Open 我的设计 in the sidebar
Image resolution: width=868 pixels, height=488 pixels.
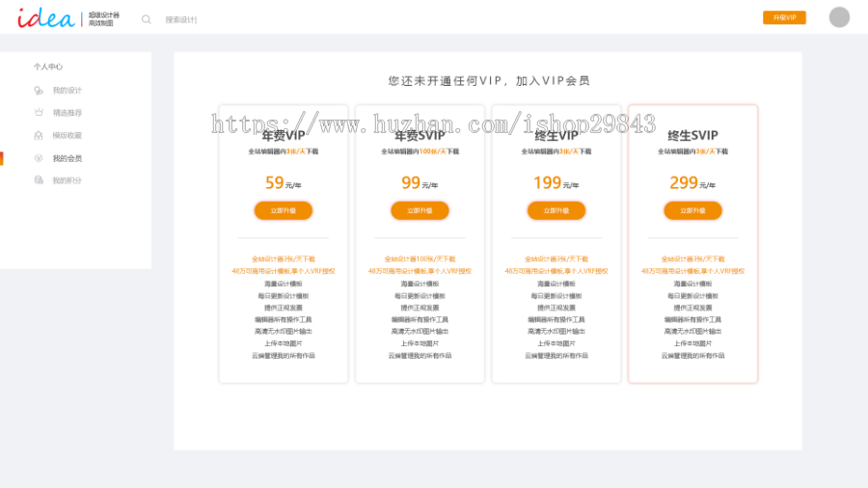tap(67, 91)
